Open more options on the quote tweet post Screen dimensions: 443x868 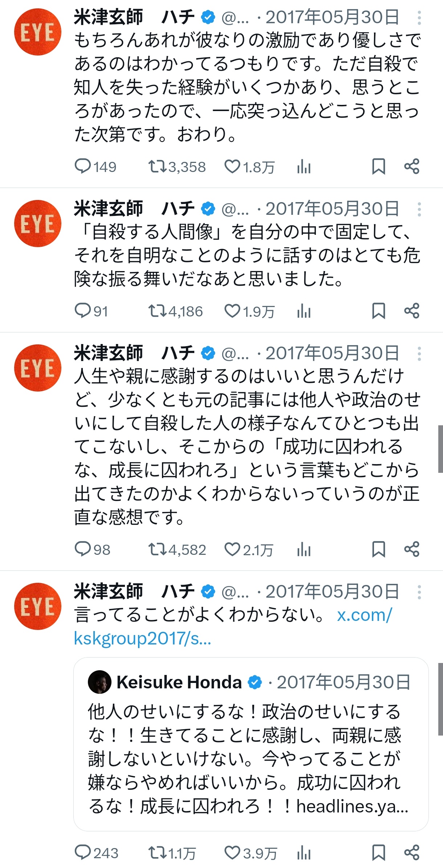click(419, 592)
